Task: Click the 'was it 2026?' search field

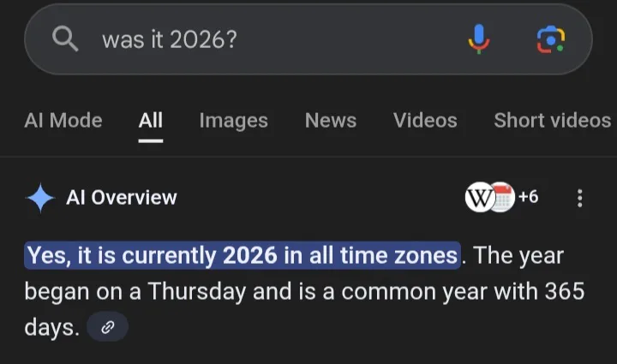Action: [257, 39]
